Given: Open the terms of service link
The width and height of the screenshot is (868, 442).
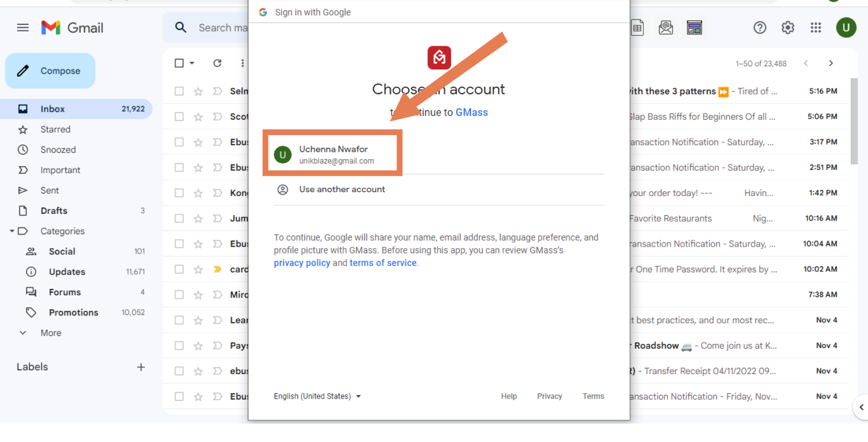Looking at the screenshot, I should (x=383, y=263).
